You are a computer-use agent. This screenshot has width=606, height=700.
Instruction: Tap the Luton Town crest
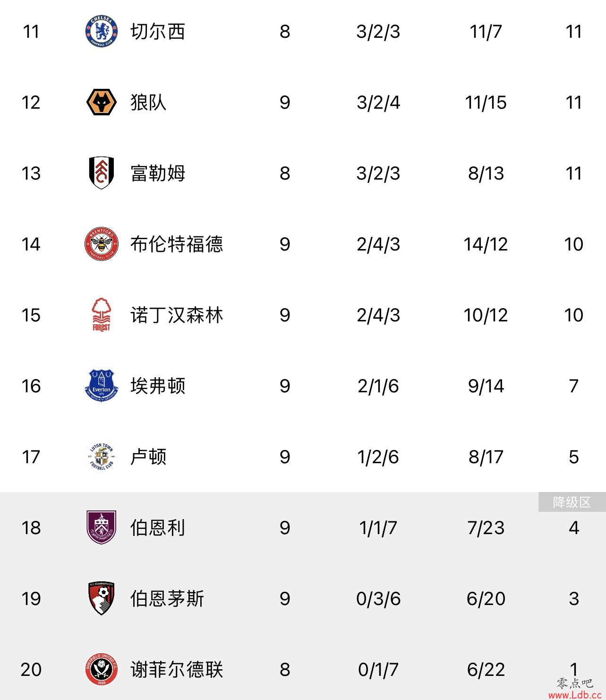pos(102,457)
